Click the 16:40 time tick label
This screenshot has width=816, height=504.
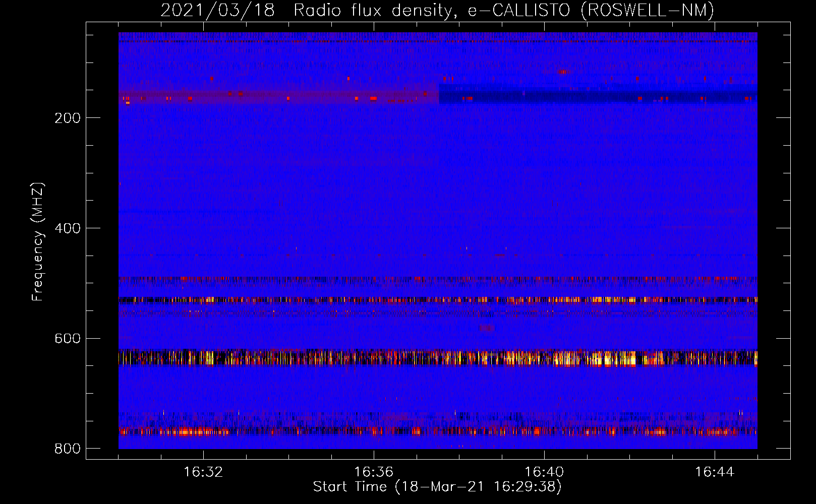(544, 472)
